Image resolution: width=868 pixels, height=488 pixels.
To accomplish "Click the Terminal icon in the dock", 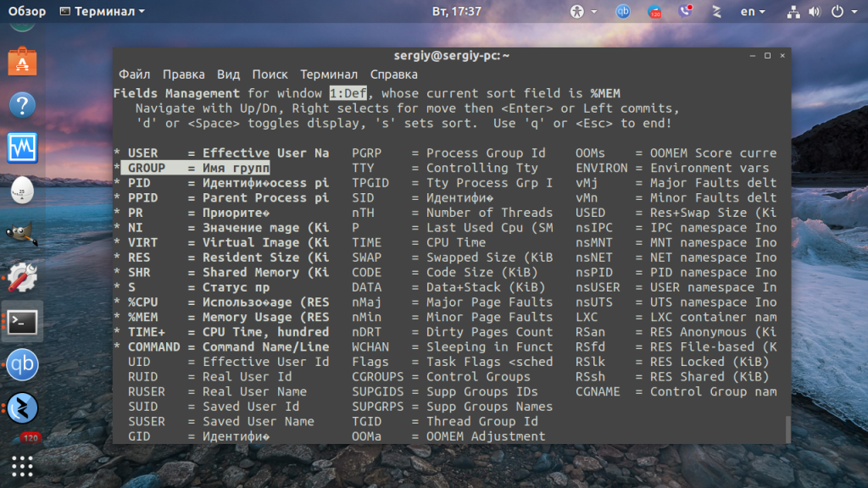I will (22, 321).
